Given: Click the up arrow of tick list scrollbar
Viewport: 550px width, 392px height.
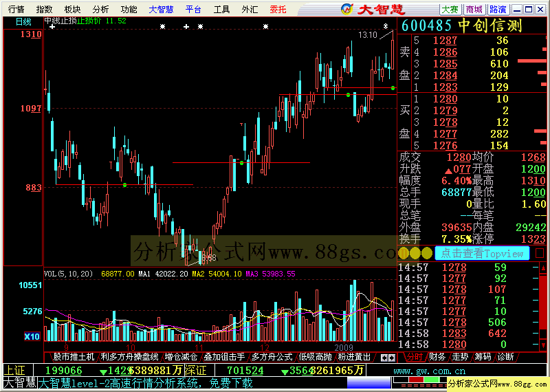Looking at the screenshot, I should (x=543, y=268).
